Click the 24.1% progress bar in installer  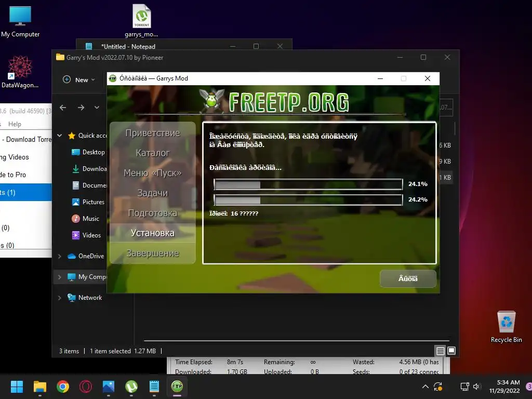click(308, 184)
